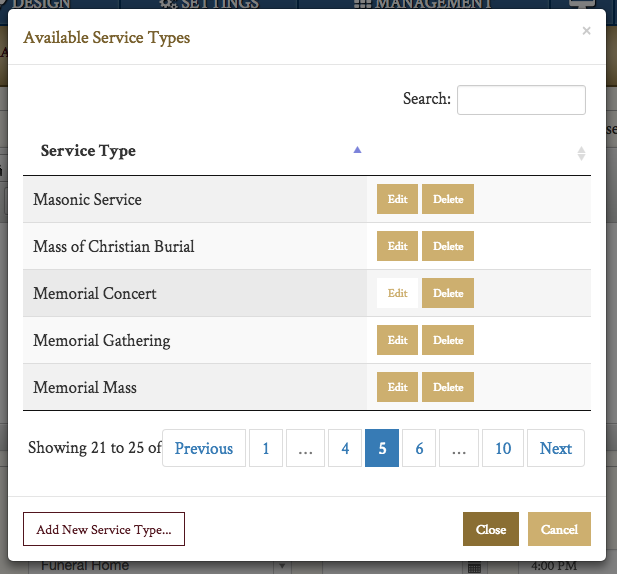Screen dimensions: 617x574
Task: Delete the Masonic Service entry
Action: coord(447,199)
